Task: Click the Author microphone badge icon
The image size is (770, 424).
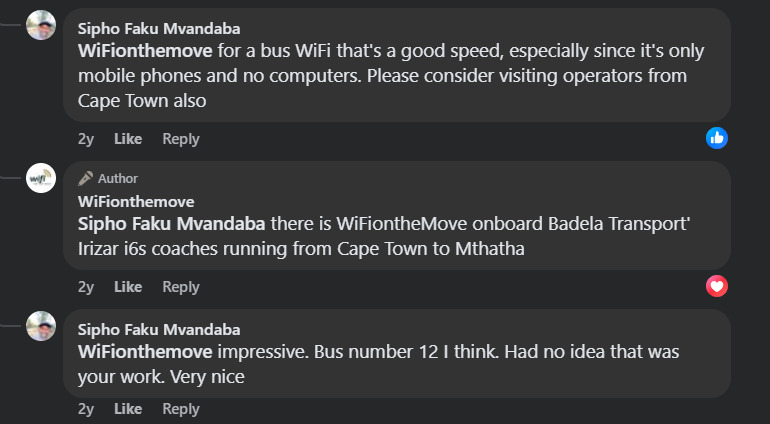Action: pyautogui.click(x=85, y=178)
